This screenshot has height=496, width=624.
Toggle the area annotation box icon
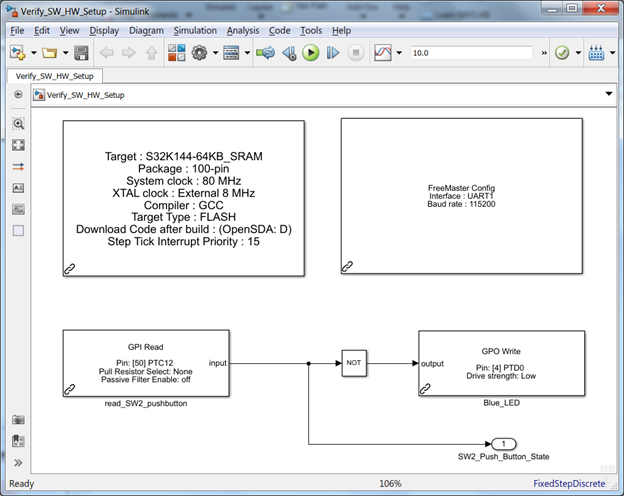(18, 230)
